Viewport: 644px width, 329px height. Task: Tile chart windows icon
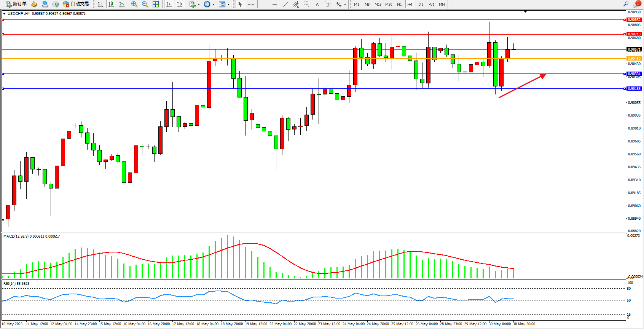pyautogui.click(x=156, y=4)
